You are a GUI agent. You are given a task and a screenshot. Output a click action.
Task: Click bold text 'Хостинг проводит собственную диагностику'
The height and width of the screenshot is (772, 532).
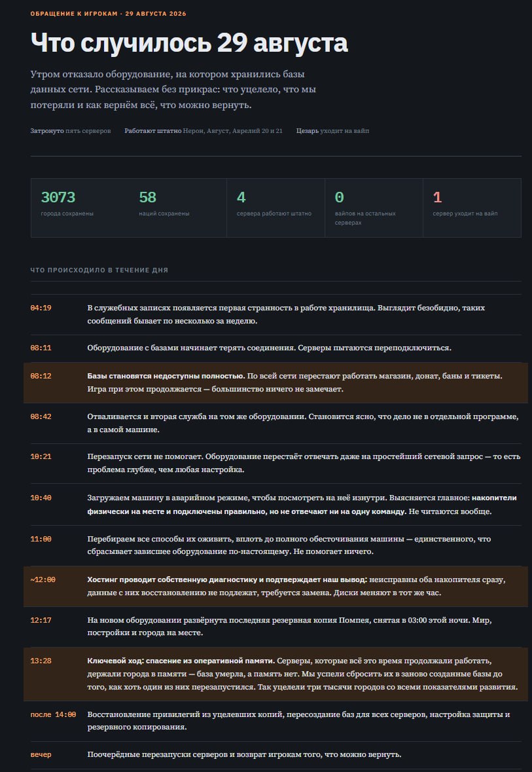tap(227, 580)
